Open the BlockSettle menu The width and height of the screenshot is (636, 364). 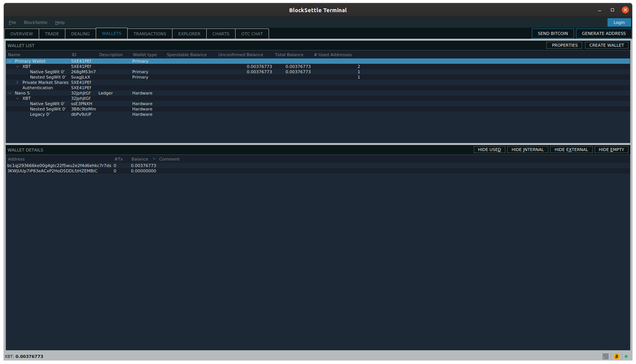coord(36,22)
